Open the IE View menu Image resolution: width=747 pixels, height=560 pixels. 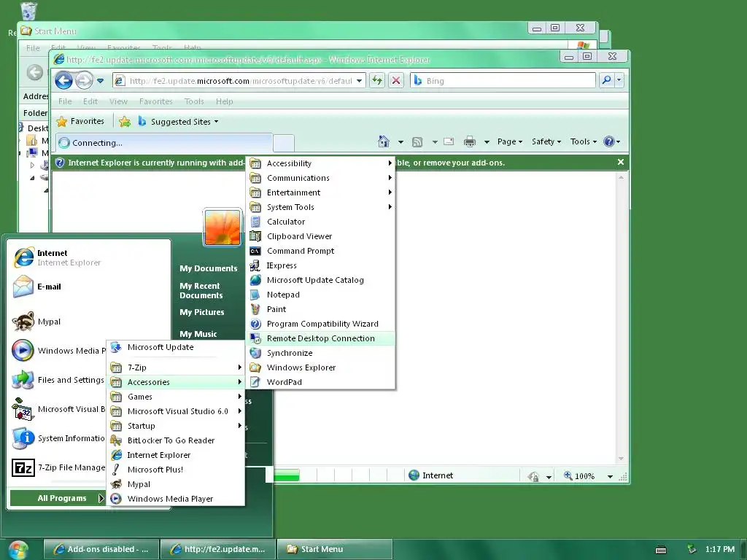(118, 101)
